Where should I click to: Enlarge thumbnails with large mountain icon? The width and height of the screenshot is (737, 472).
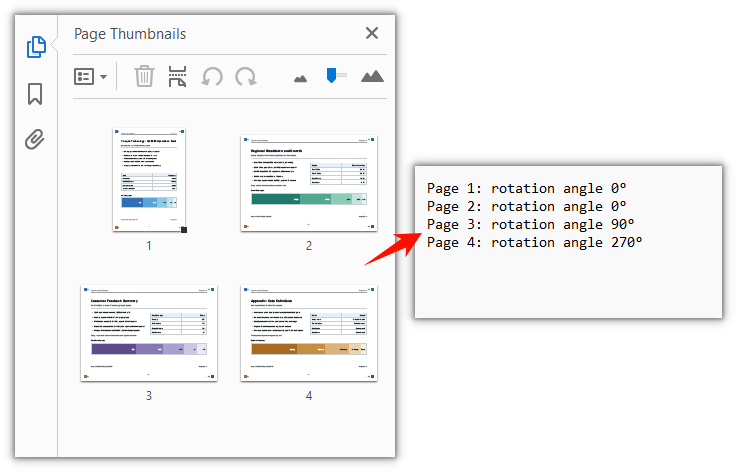click(x=372, y=76)
